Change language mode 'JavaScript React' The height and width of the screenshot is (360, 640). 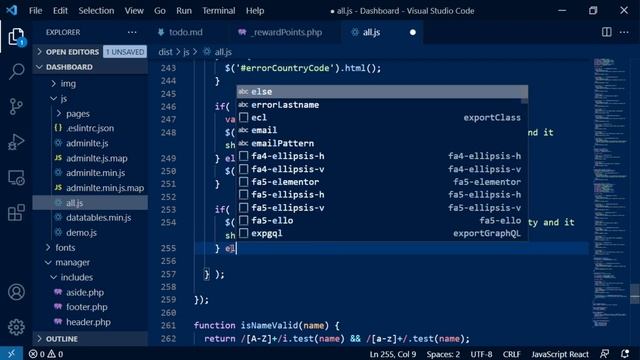point(560,354)
